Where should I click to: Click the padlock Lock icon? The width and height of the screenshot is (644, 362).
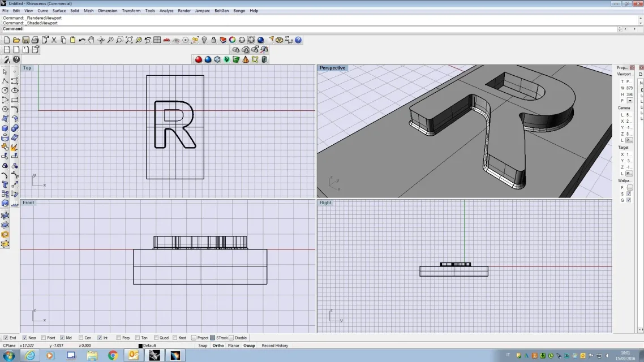(213, 40)
